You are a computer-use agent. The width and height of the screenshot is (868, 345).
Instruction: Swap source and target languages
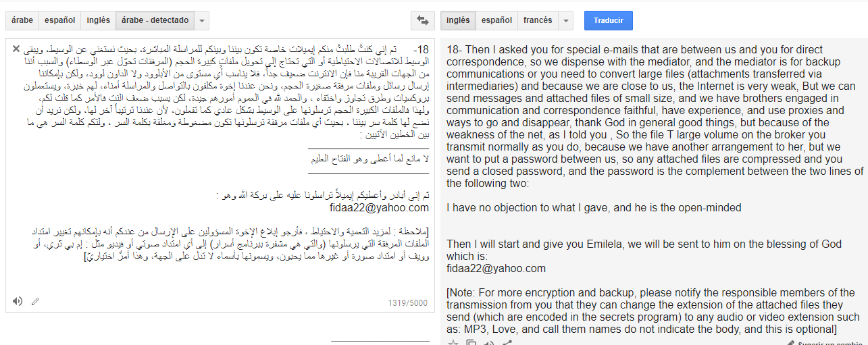pos(423,21)
